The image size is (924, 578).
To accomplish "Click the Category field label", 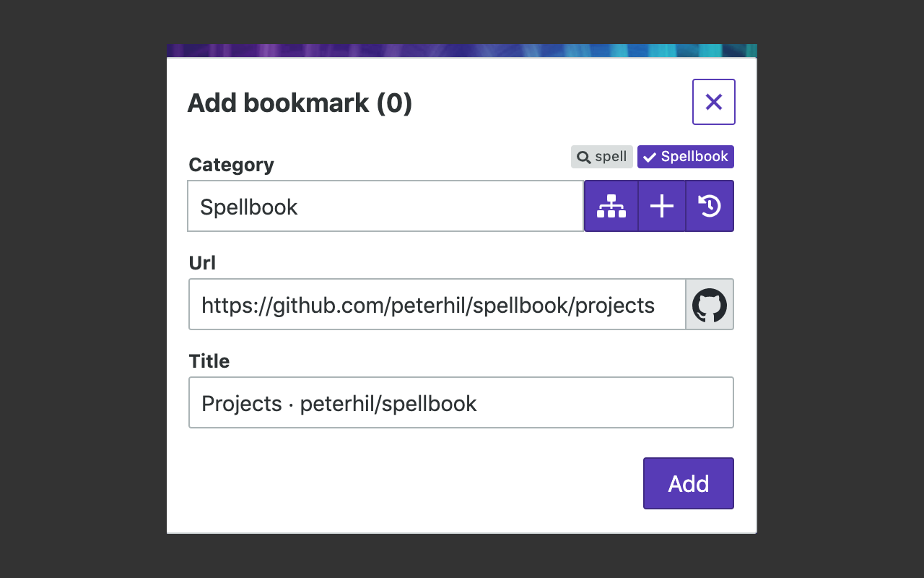I will 231,165.
